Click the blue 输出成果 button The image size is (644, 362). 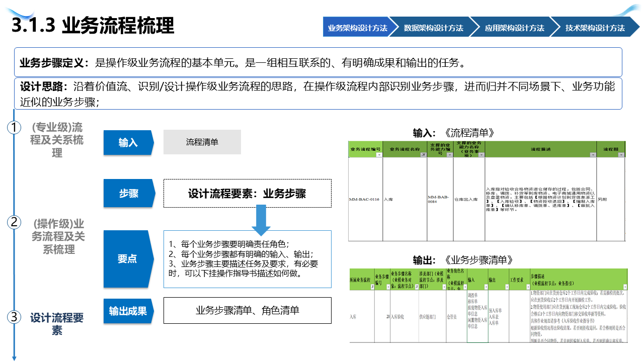point(128,310)
